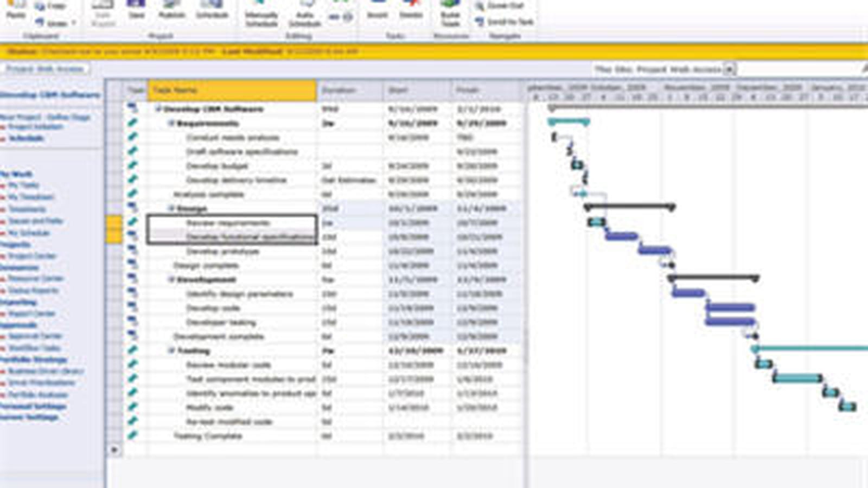This screenshot has height=488, width=868.
Task: Click the Duration column header
Action: coord(351,91)
